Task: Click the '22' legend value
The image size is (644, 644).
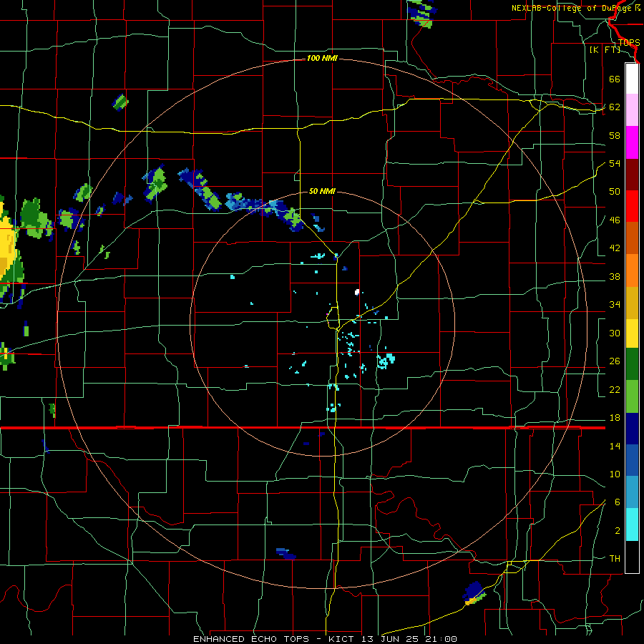Action: click(x=615, y=390)
